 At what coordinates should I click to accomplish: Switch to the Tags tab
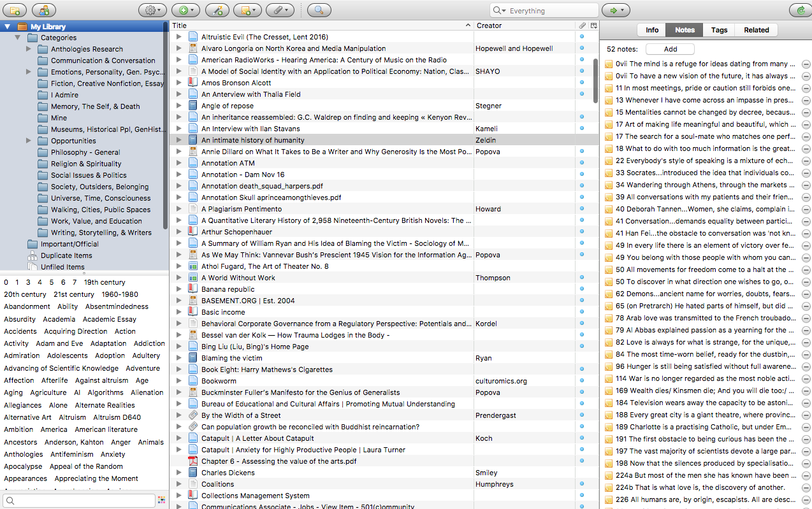coord(719,30)
